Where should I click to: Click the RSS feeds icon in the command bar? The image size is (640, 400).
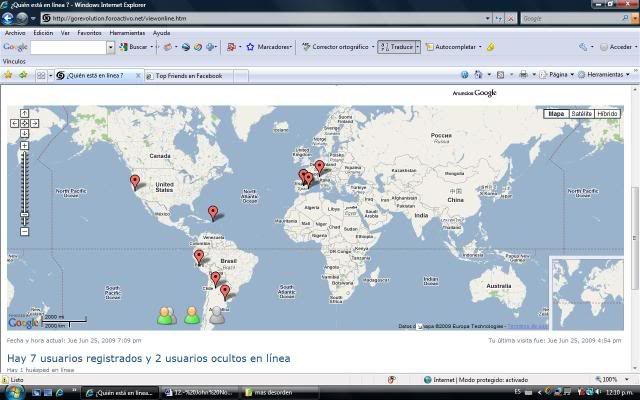pyautogui.click(x=500, y=75)
